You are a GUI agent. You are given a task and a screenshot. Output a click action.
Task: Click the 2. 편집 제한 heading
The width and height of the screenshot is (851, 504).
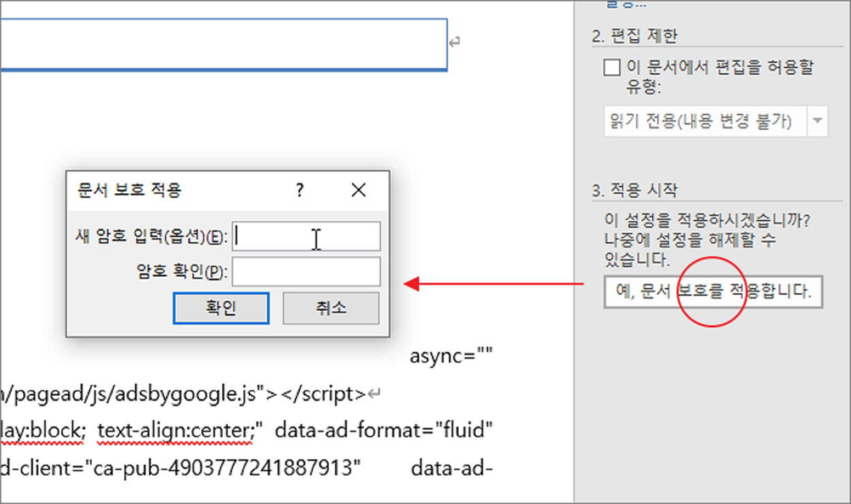[x=635, y=36]
